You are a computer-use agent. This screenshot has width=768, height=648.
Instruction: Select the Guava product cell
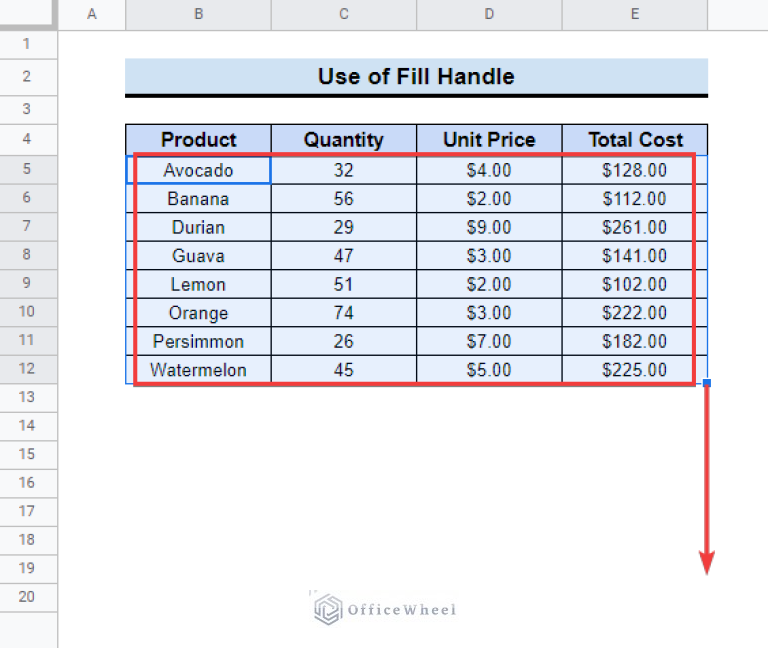pos(198,255)
